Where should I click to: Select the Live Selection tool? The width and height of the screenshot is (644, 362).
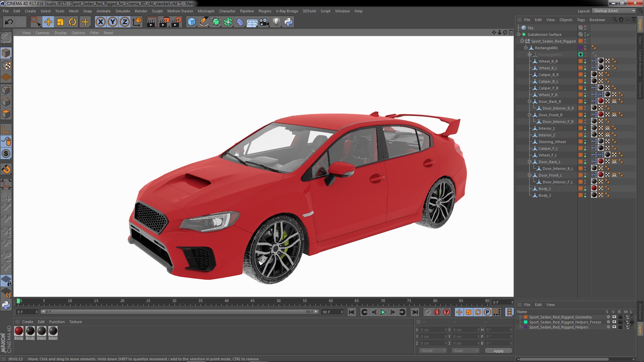(36, 22)
